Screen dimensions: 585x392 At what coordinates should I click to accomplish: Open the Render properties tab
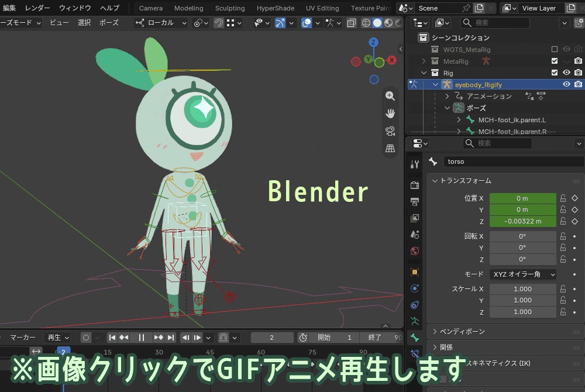pos(415,185)
